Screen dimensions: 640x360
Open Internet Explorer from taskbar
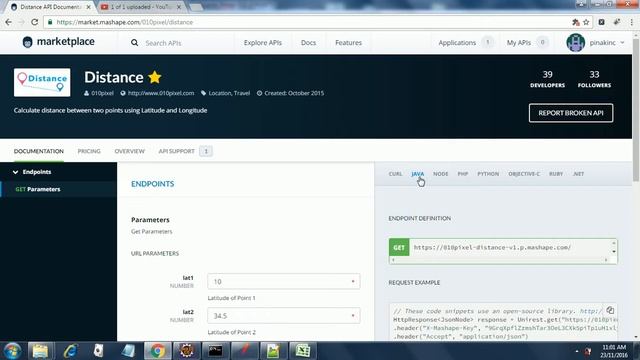tap(70, 351)
